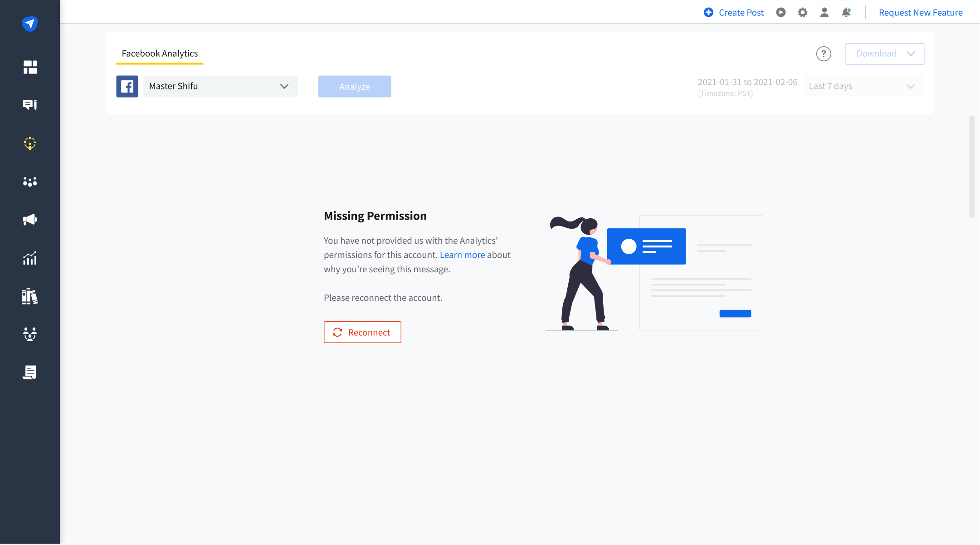Screen dimensions: 980x545
Task: Open the comments inbox sidebar icon
Action: [x=30, y=105]
